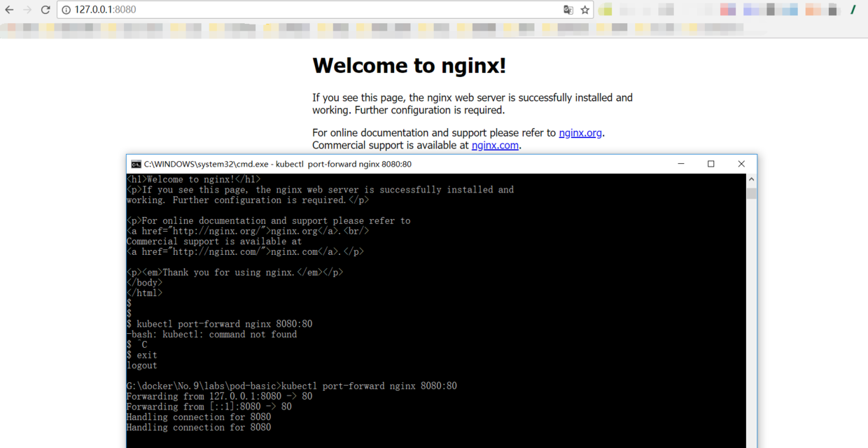868x448 pixels.
Task: Minimize the cmd.exe window
Action: click(x=681, y=164)
